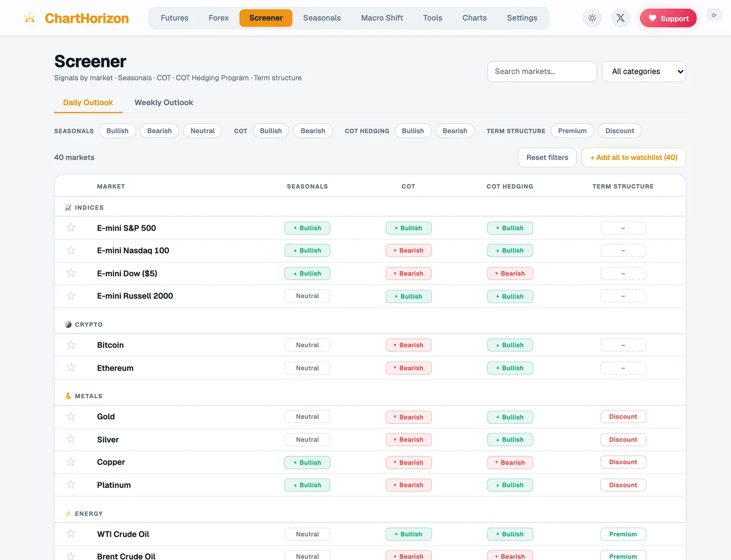This screenshot has height=560, width=731.
Task: Open the Seasonals nav item
Action: click(x=322, y=18)
